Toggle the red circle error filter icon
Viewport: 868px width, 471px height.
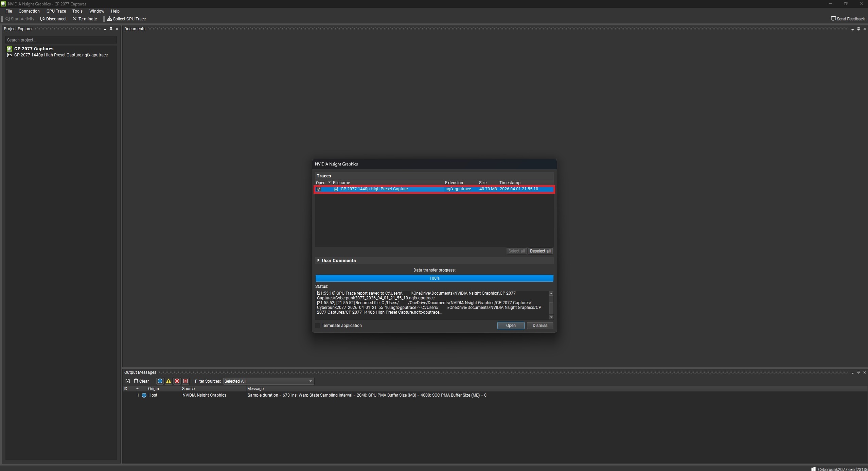[177, 381]
